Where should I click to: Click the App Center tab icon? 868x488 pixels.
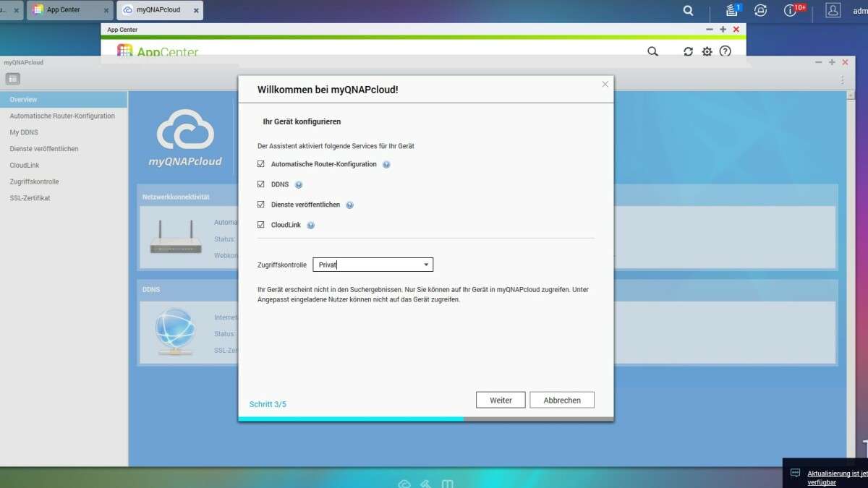point(38,10)
